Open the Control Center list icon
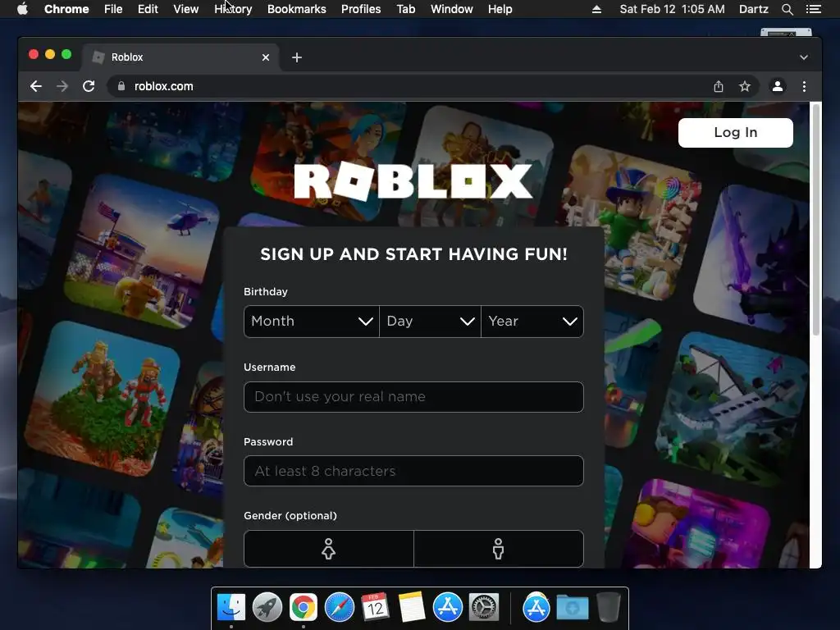This screenshot has width=840, height=630. tap(813, 9)
